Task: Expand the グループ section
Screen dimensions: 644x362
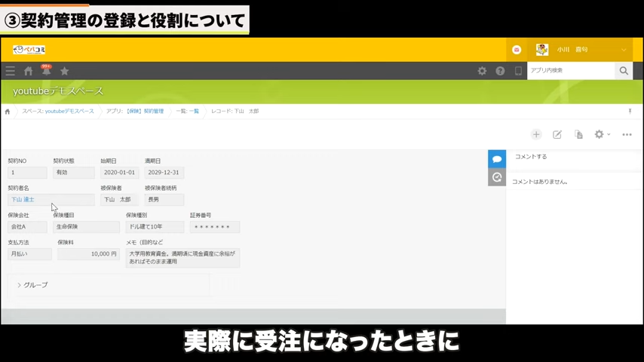Action: (x=32, y=285)
